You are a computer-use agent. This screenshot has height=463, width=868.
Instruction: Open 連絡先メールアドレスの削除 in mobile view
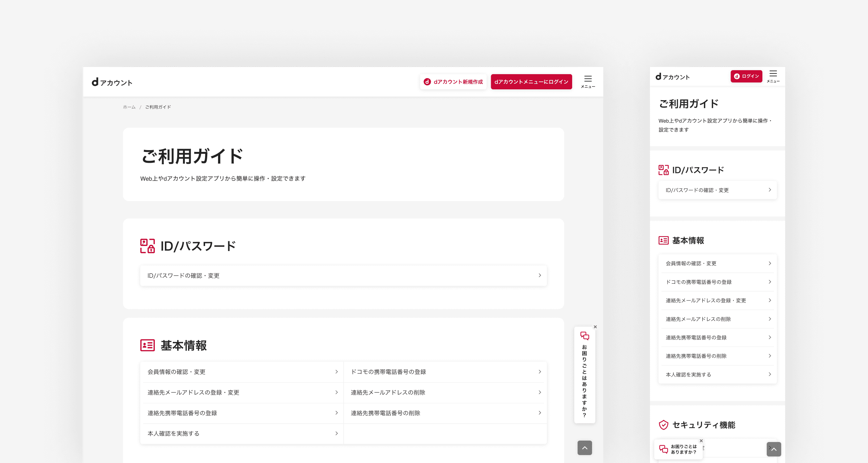[x=718, y=319]
